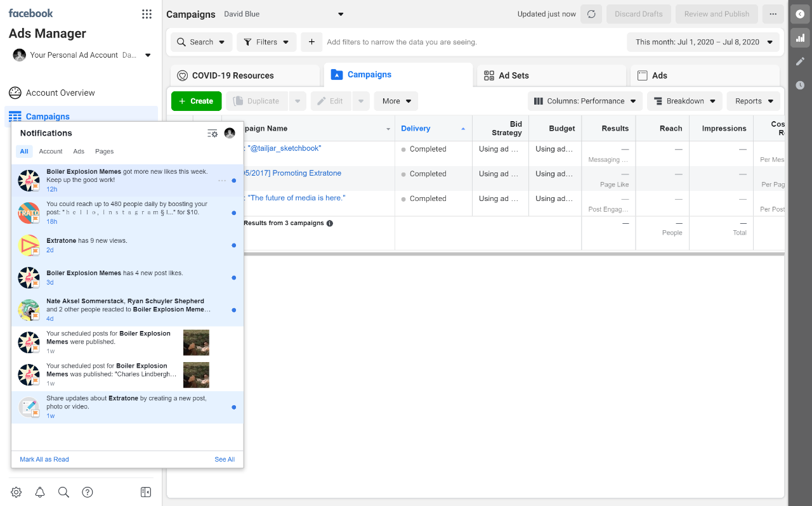Open the three-dot more options button
Image resolution: width=812 pixels, height=506 pixels.
[773, 14]
